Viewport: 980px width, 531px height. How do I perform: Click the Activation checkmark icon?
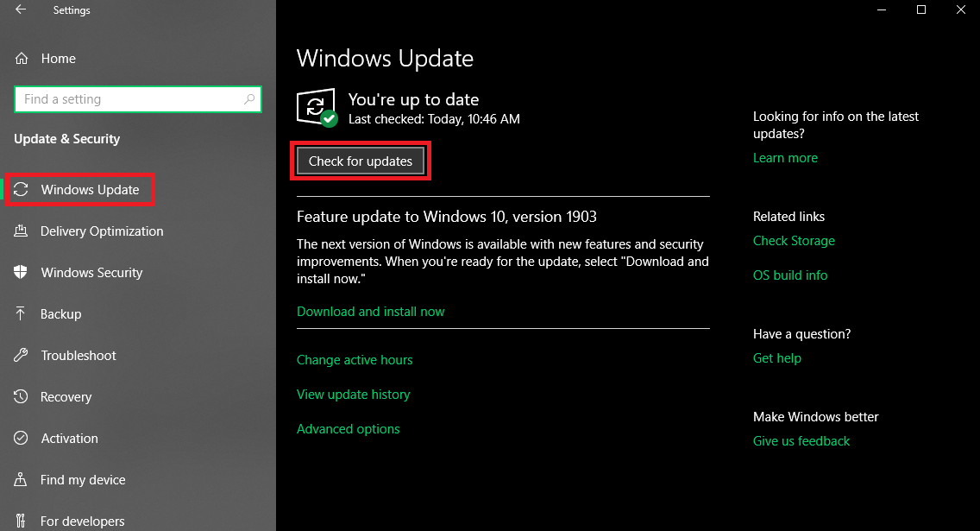coord(22,438)
